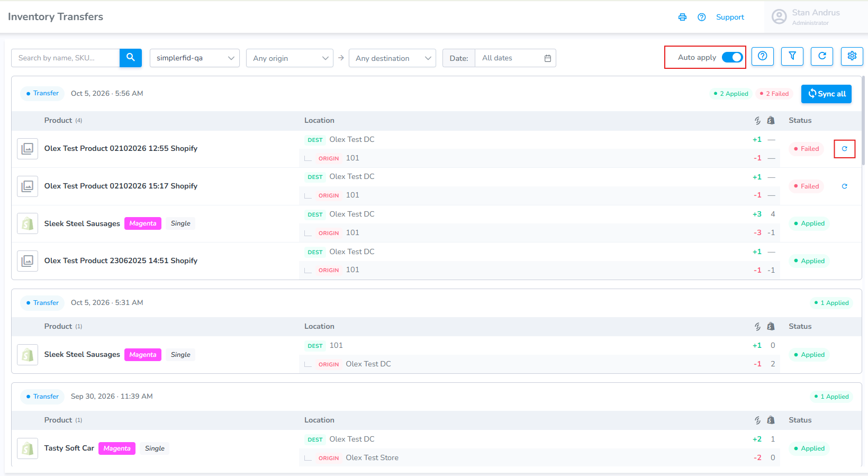The width and height of the screenshot is (868, 476).
Task: Retry failed product 02102026 12:55 Shopify
Action: [x=845, y=149]
